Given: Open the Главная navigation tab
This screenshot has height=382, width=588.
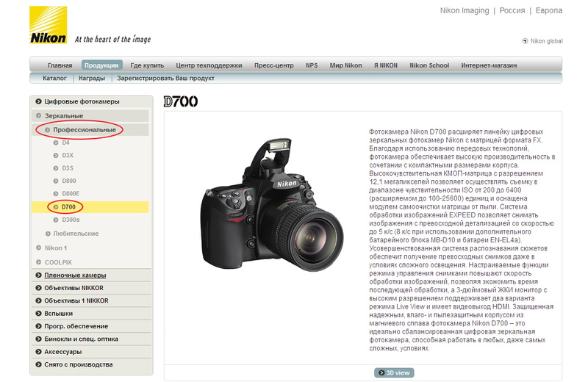Looking at the screenshot, I should point(60,65).
